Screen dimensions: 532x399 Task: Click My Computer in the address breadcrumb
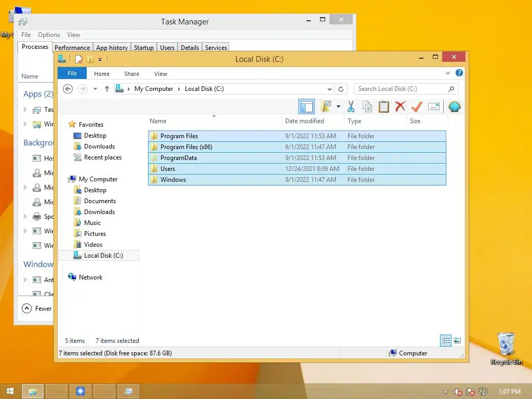(154, 89)
